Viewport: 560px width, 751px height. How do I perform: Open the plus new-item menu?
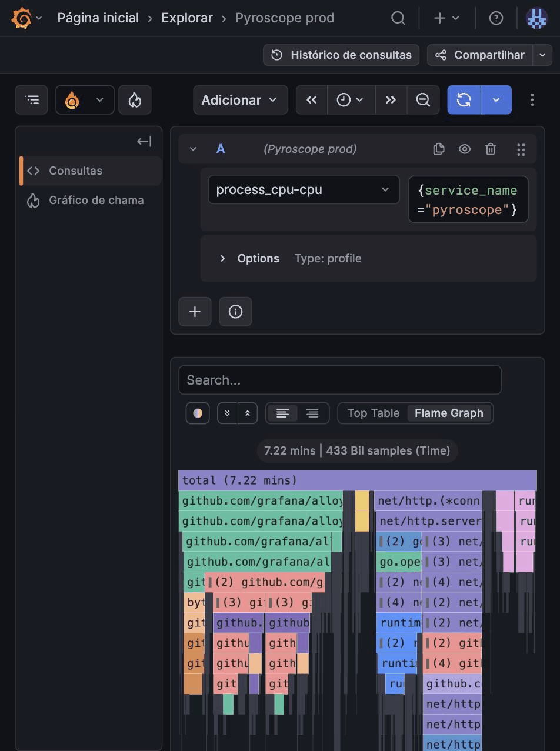click(x=446, y=18)
